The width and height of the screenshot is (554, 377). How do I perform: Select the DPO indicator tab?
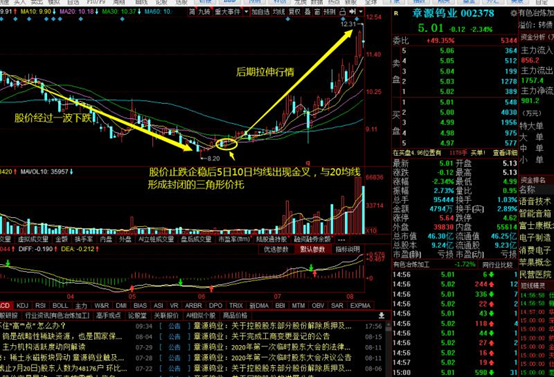click(216, 305)
